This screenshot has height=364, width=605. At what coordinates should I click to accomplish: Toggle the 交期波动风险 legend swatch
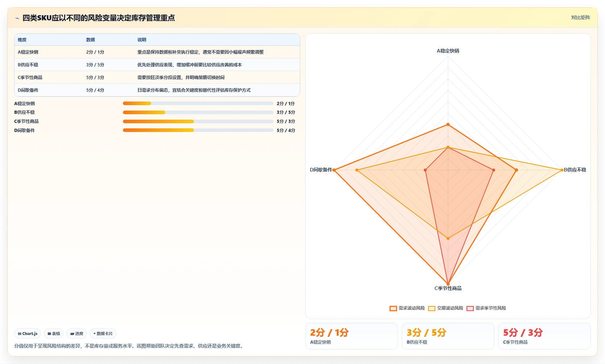432,308
